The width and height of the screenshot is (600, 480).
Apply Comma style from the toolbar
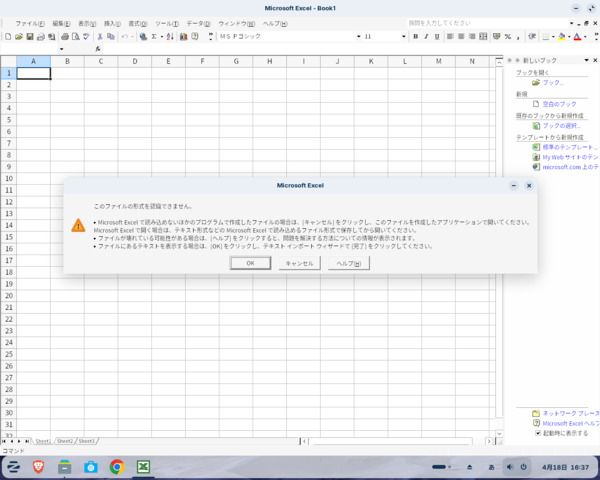pyautogui.click(x=518, y=36)
